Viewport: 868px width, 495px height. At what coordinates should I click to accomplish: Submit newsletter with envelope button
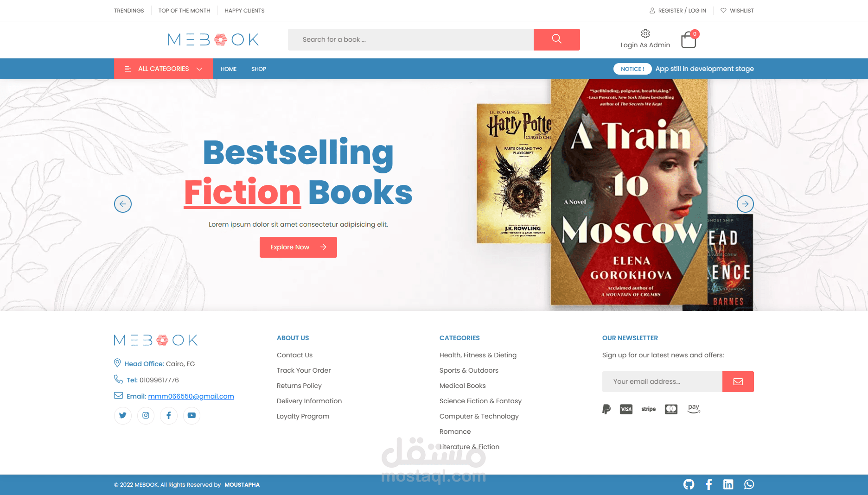coord(738,381)
